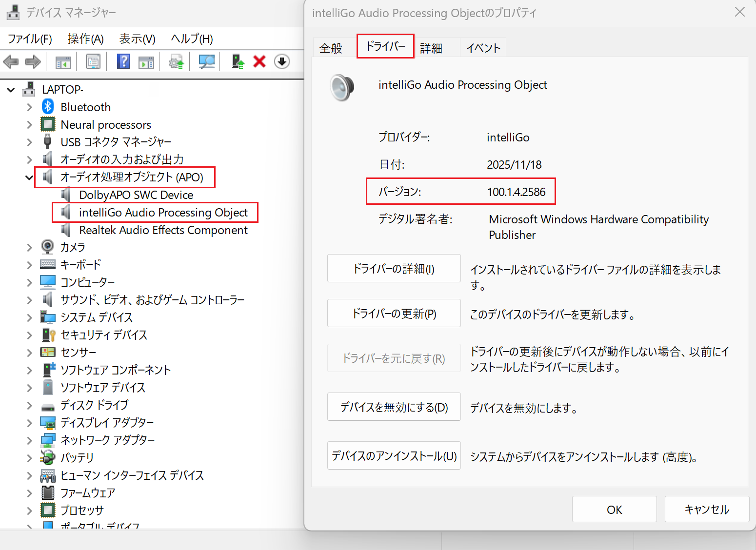The height and width of the screenshot is (550, 756).
Task: Click the red X uninstall device icon
Action: [x=259, y=61]
